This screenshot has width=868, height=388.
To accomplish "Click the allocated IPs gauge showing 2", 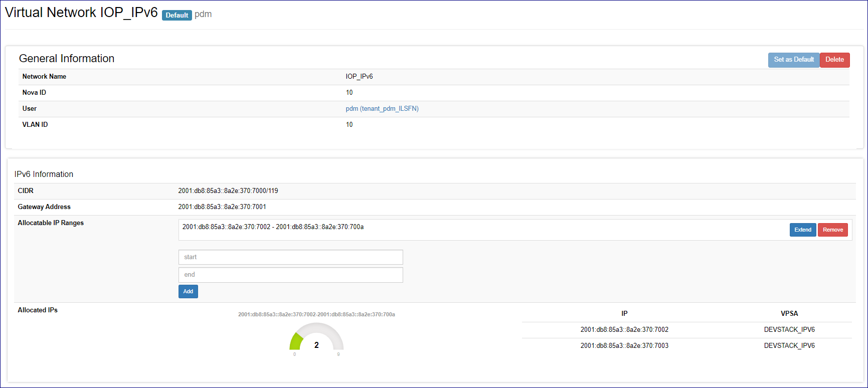I will pos(316,339).
